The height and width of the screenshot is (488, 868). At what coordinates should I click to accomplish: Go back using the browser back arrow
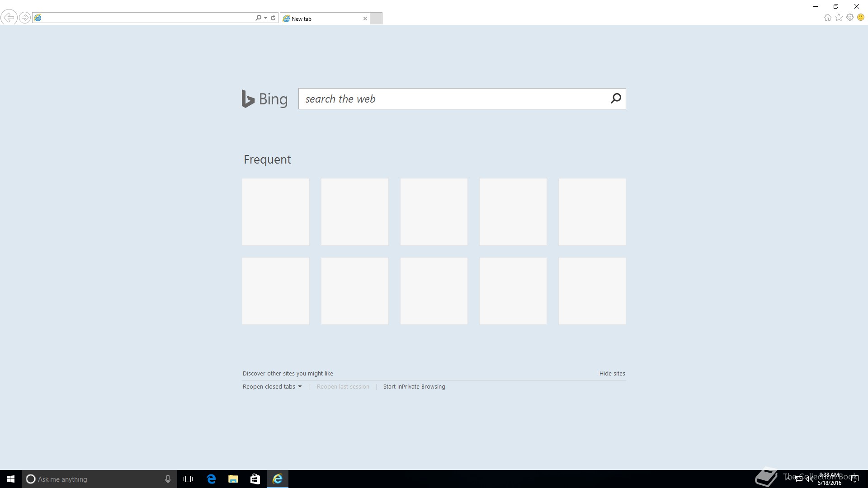tap(9, 18)
